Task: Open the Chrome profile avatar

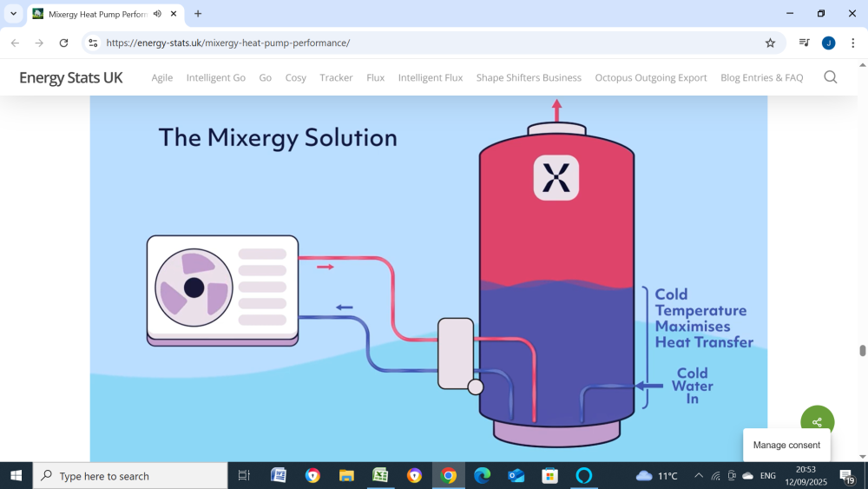Action: point(829,43)
